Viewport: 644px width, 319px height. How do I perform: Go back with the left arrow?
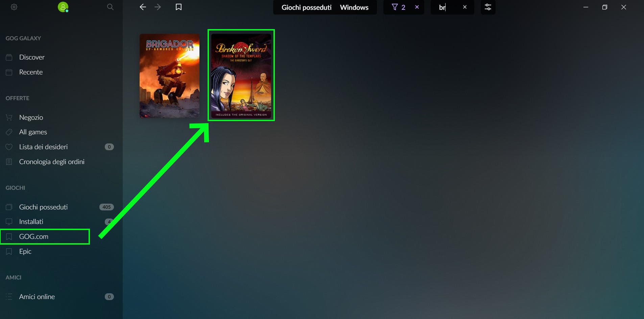point(143,7)
